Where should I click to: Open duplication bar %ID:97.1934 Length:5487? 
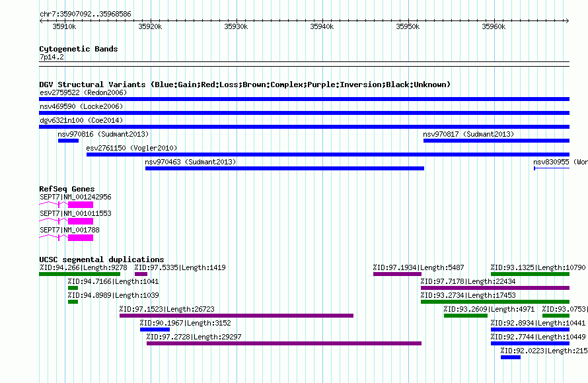pyautogui.click(x=397, y=274)
